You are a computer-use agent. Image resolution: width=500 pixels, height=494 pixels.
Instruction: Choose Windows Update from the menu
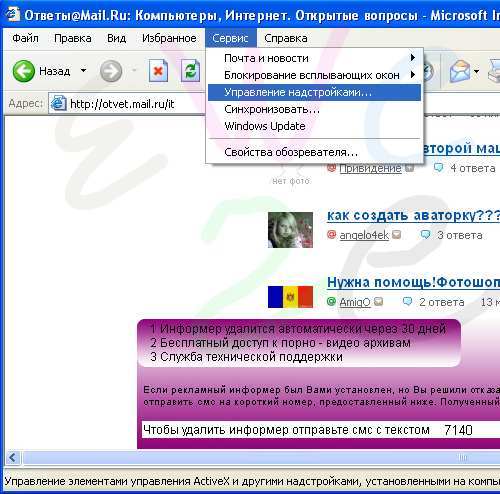[x=314, y=126]
